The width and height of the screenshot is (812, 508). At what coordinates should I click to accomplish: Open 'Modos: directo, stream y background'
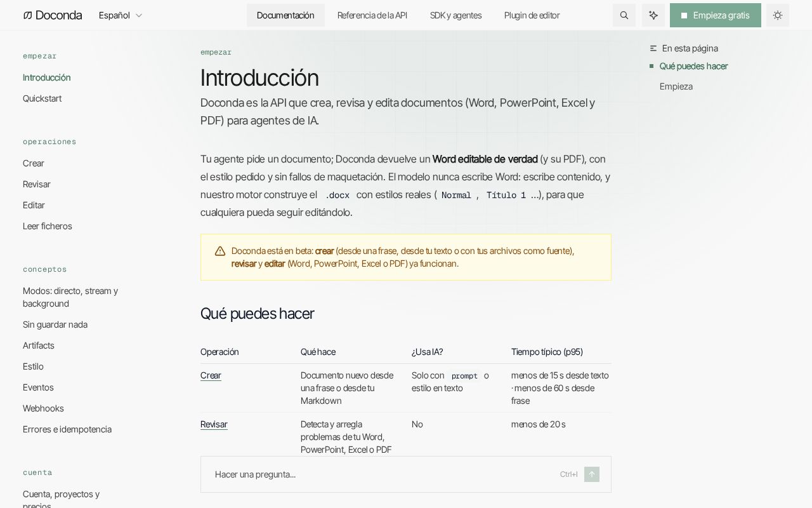point(70,297)
